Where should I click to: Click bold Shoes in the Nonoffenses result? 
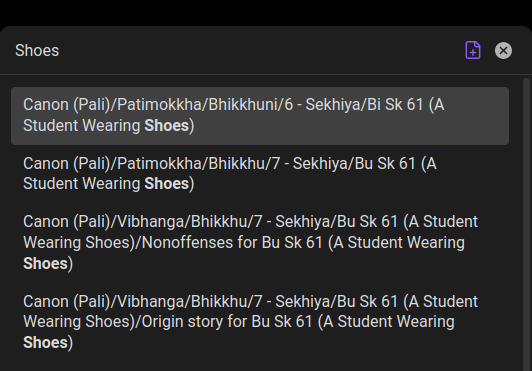[45, 264]
